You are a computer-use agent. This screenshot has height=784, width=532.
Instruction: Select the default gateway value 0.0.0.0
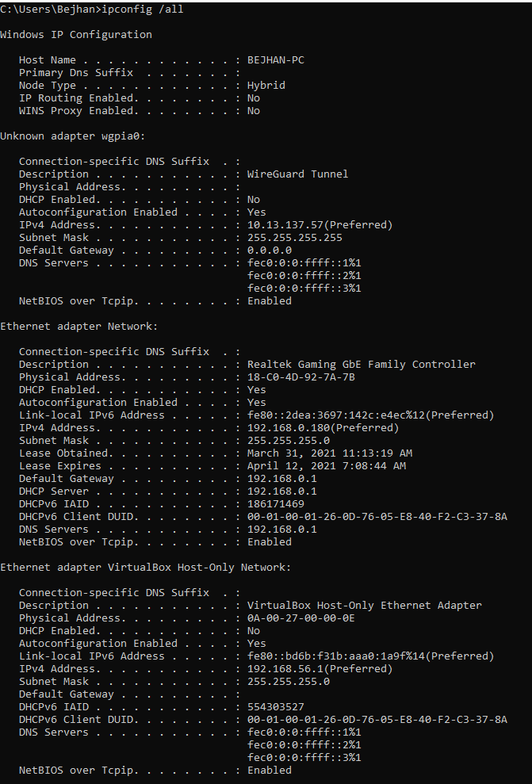270,250
